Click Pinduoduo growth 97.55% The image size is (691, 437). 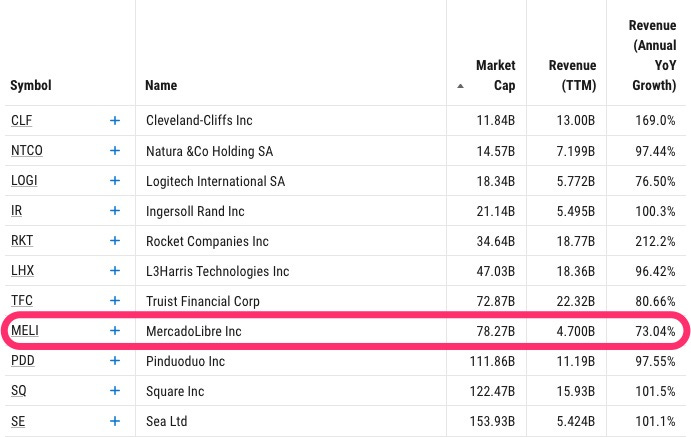(x=655, y=361)
